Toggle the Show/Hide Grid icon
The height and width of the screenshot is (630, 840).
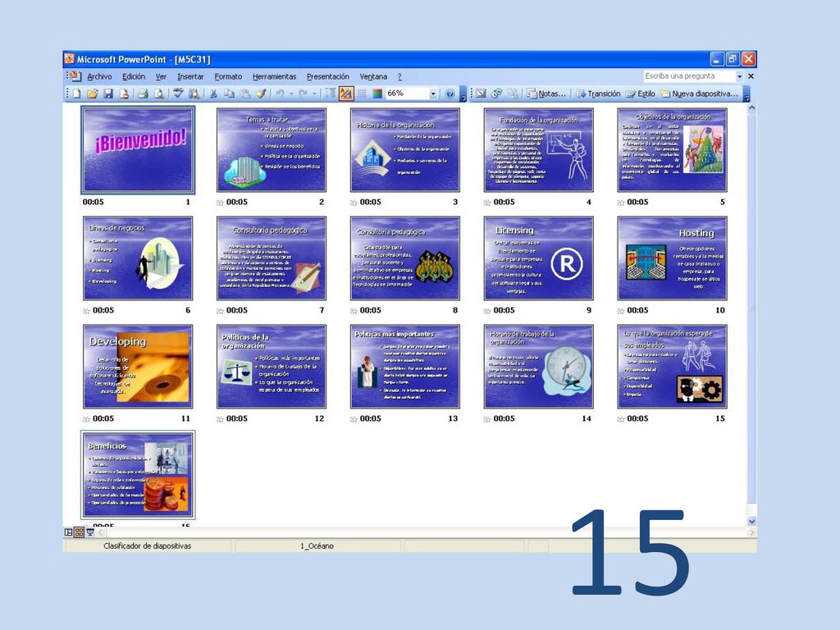[x=362, y=94]
